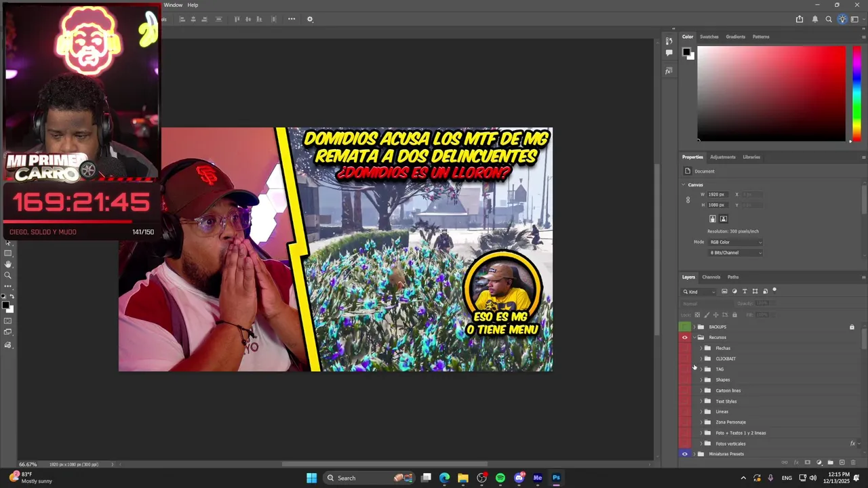Image resolution: width=868 pixels, height=488 pixels.
Task: Select the Hand tool in toolbar
Action: pyautogui.click(x=8, y=264)
